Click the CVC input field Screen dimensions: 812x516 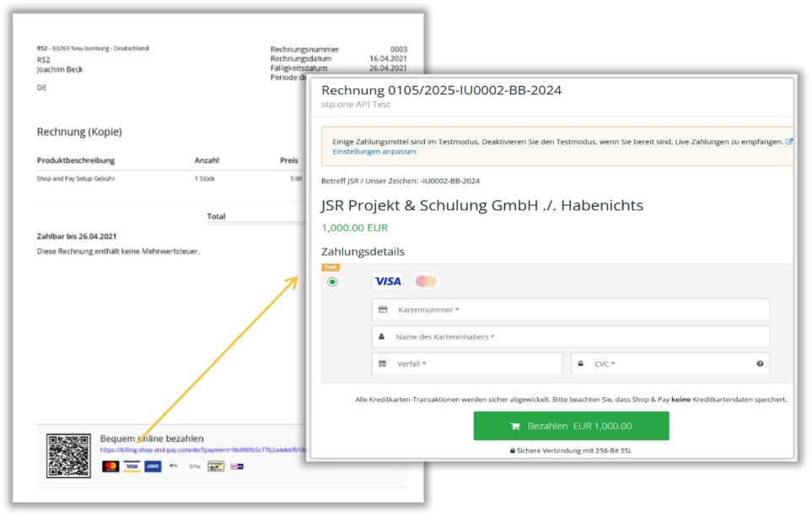point(670,363)
